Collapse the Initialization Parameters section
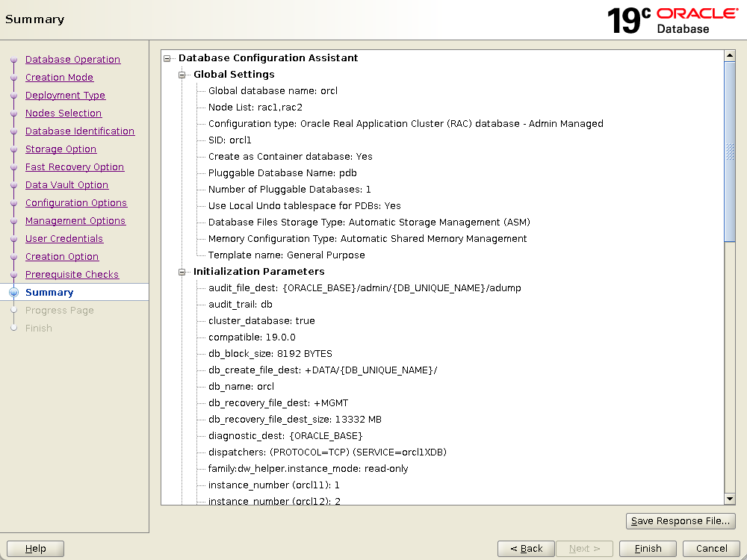This screenshot has width=747, height=560. (182, 272)
